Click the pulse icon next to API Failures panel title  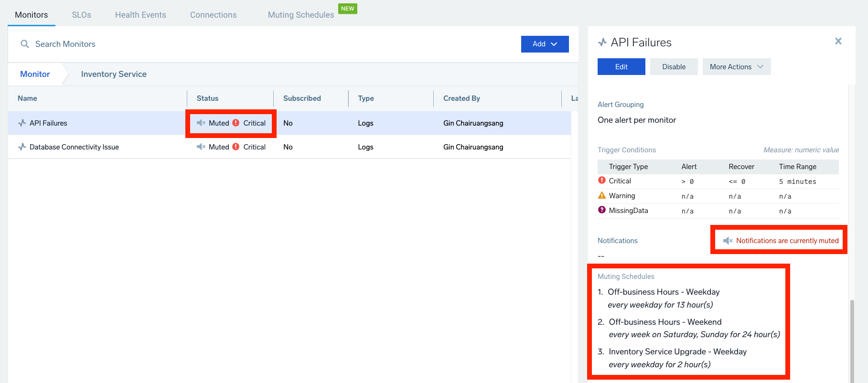tap(602, 43)
